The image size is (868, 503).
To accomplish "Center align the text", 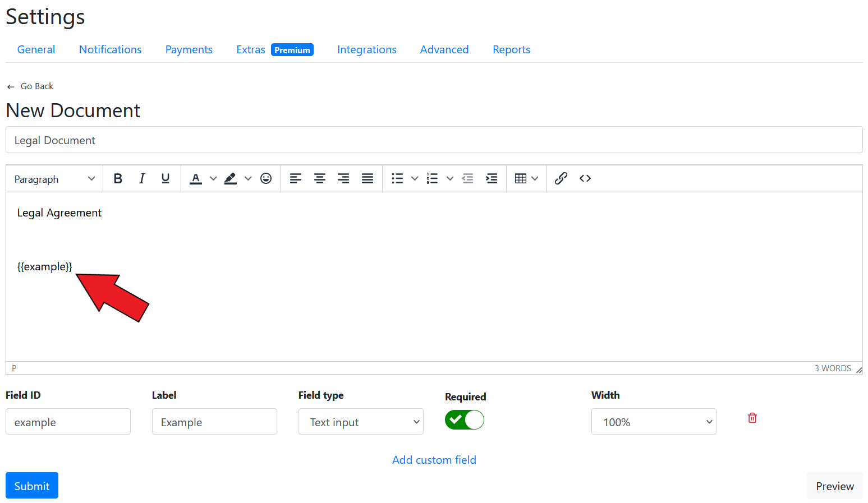I will (x=320, y=178).
